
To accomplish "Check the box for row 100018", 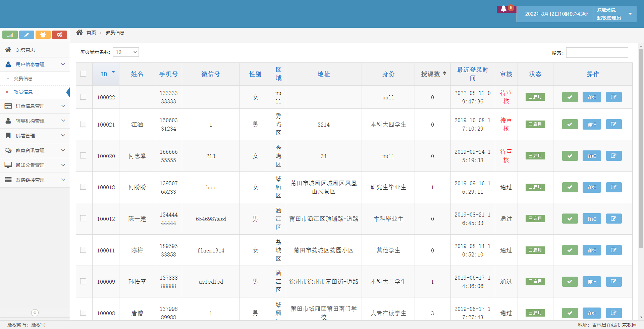I will 83,187.
